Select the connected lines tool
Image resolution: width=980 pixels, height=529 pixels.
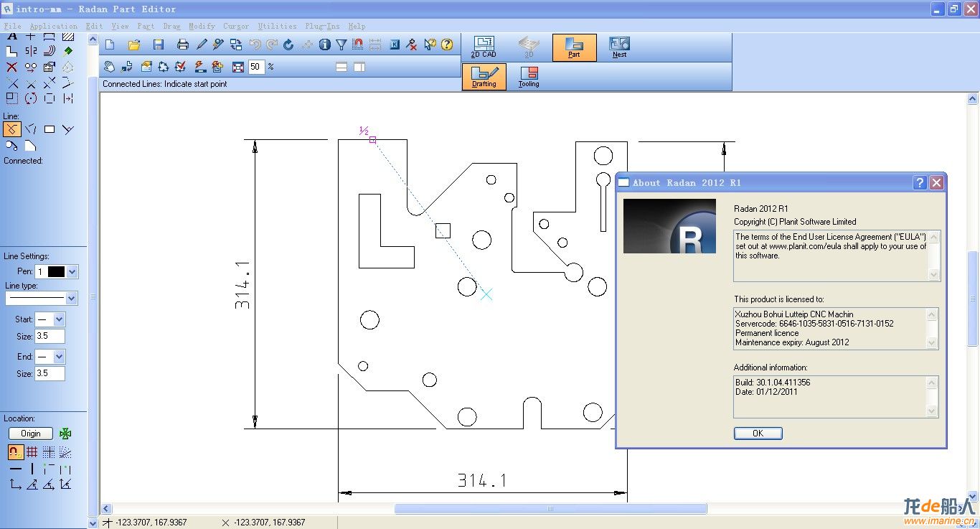12,129
